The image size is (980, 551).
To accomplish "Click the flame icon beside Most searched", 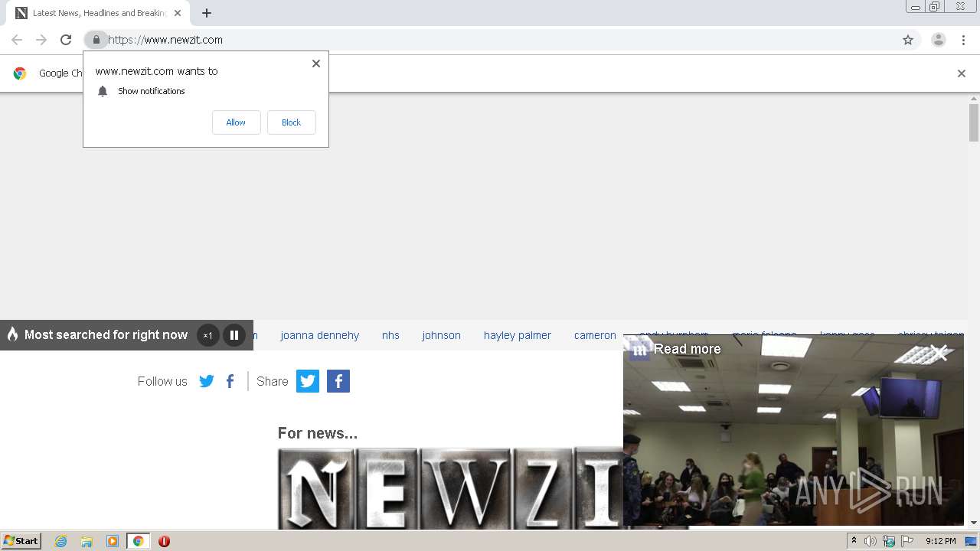I will (x=12, y=334).
